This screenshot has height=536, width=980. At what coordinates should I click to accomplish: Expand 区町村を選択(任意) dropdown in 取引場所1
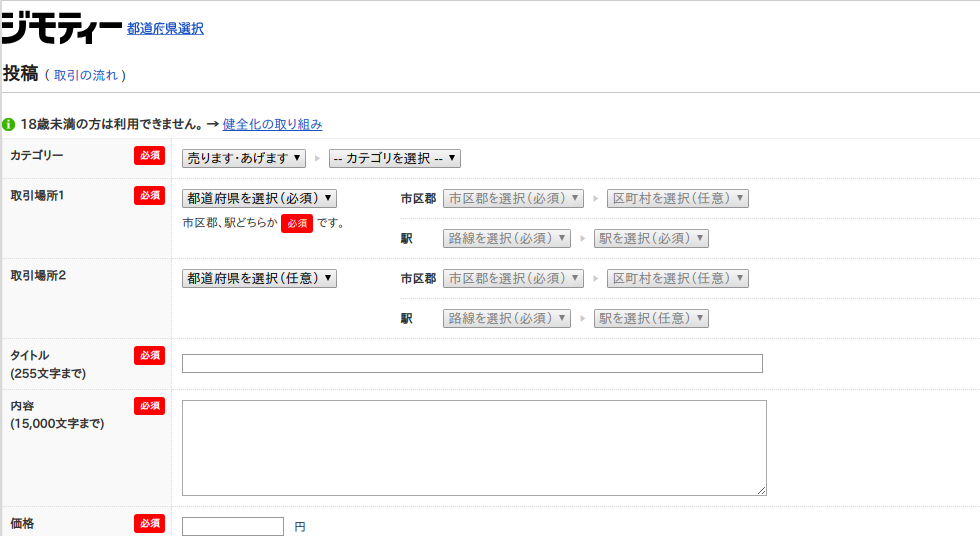click(x=677, y=198)
